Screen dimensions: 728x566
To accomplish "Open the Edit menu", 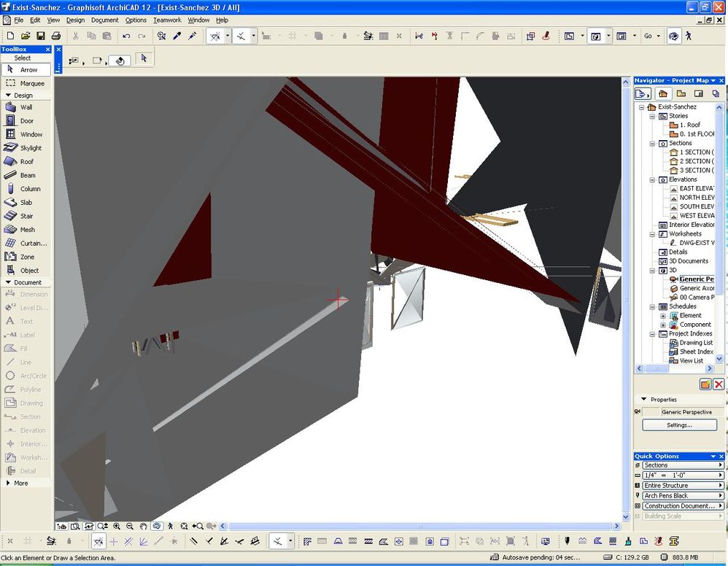I will click(35, 20).
